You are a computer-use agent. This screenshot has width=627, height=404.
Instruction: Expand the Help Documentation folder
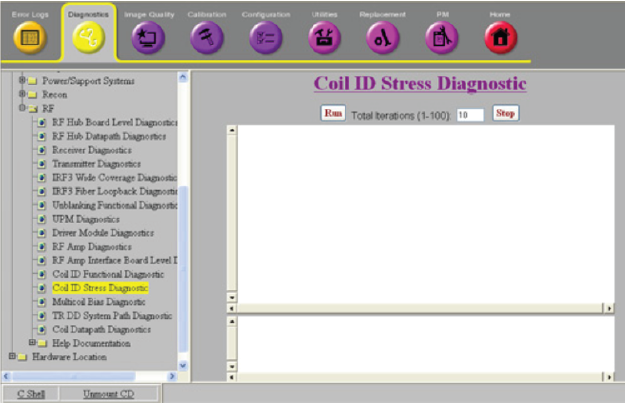coord(32,343)
